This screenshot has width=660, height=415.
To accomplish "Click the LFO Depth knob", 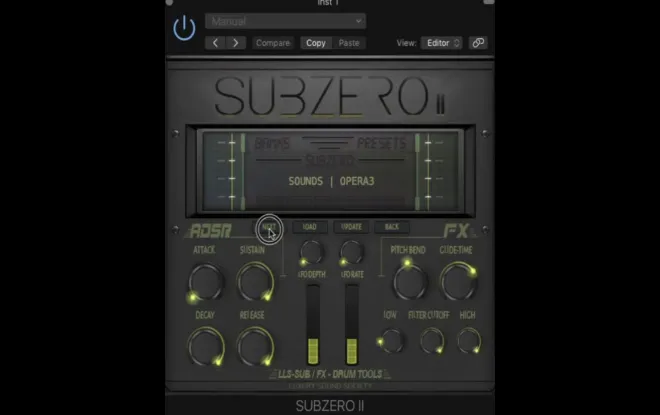I will tap(311, 253).
